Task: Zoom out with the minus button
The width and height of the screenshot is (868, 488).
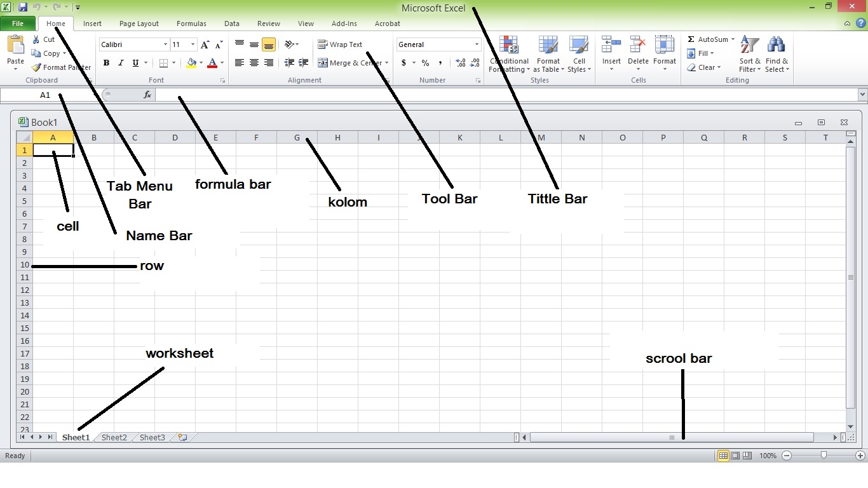Action: point(787,456)
